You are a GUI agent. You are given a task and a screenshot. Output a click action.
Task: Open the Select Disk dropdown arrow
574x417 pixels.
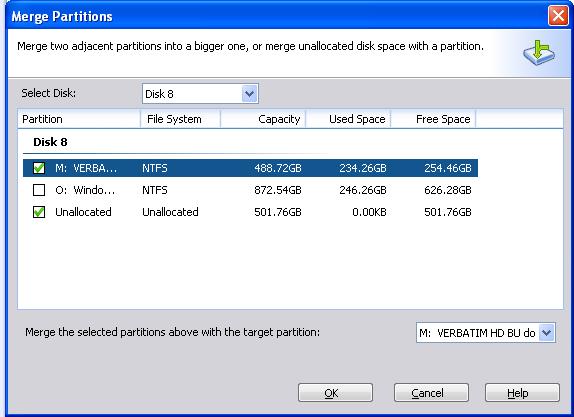click(x=250, y=94)
